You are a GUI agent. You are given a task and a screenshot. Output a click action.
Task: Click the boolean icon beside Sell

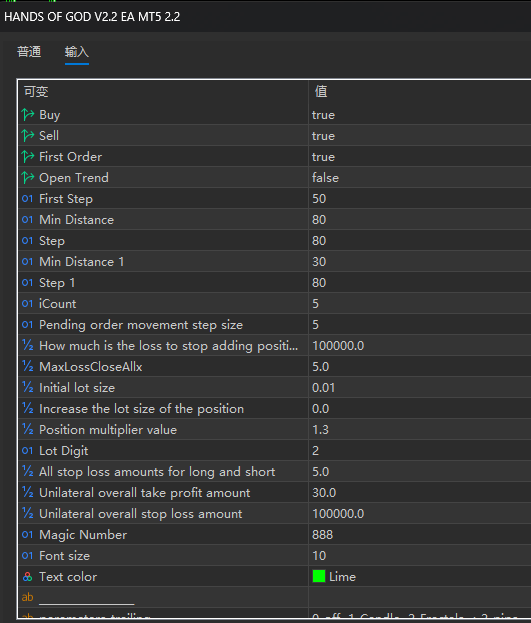(x=28, y=136)
